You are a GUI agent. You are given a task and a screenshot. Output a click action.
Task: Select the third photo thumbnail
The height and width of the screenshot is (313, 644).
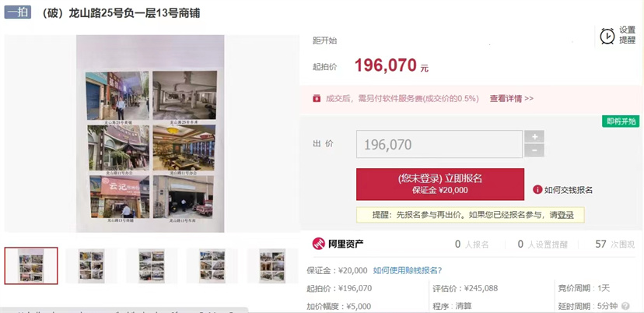[x=152, y=266]
